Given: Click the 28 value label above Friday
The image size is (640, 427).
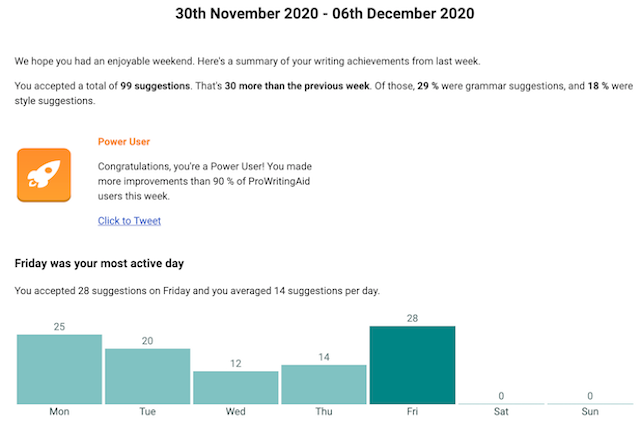Looking at the screenshot, I should [x=412, y=318].
